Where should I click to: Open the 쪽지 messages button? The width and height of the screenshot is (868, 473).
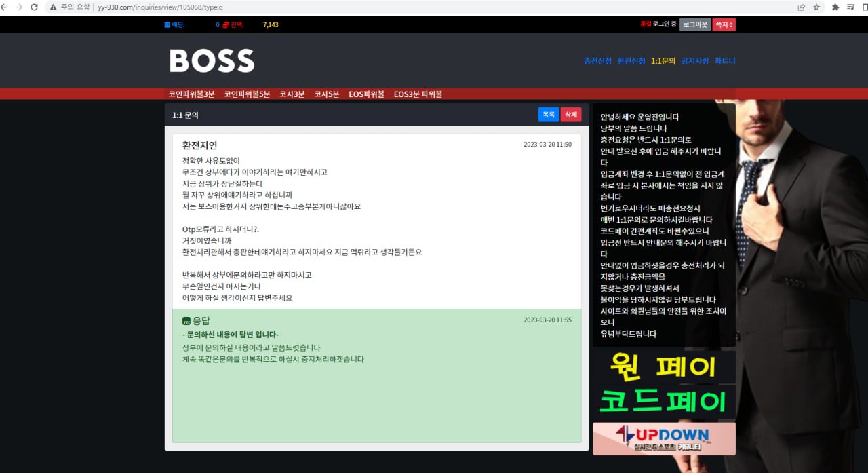pyautogui.click(x=724, y=24)
